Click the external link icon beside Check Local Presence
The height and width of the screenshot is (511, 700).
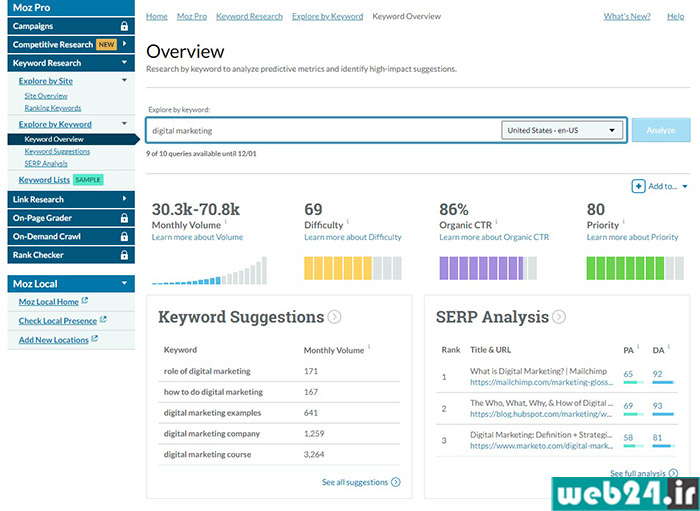pyautogui.click(x=103, y=320)
